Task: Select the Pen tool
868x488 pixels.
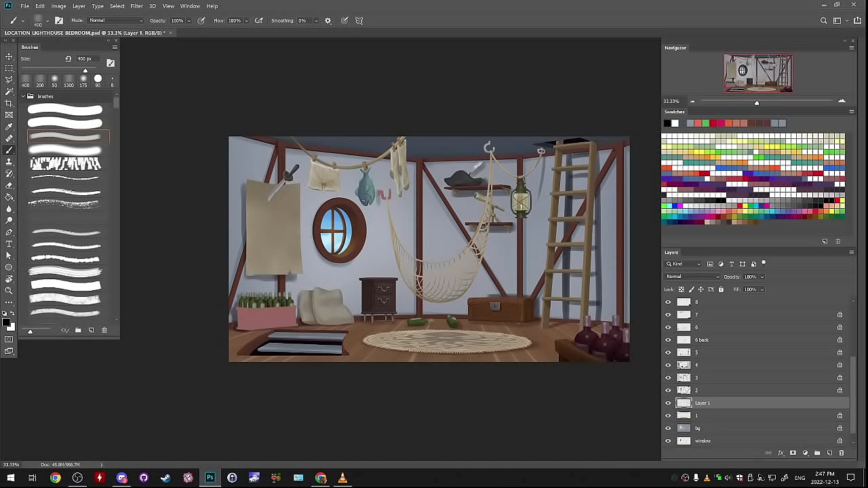Action: pyautogui.click(x=9, y=232)
